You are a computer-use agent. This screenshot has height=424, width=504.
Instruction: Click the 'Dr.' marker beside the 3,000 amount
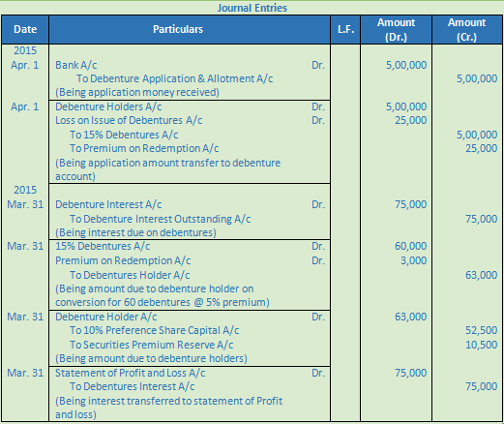click(318, 260)
